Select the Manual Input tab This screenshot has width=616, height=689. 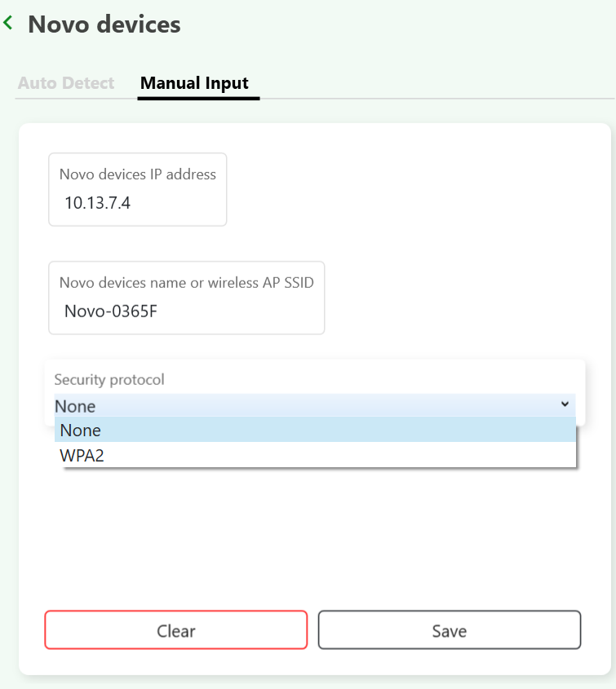point(194,83)
